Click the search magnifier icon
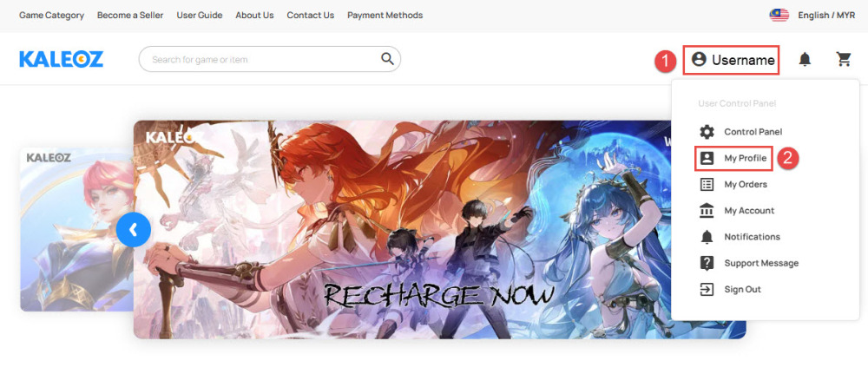This screenshot has width=868, height=374. tap(387, 59)
